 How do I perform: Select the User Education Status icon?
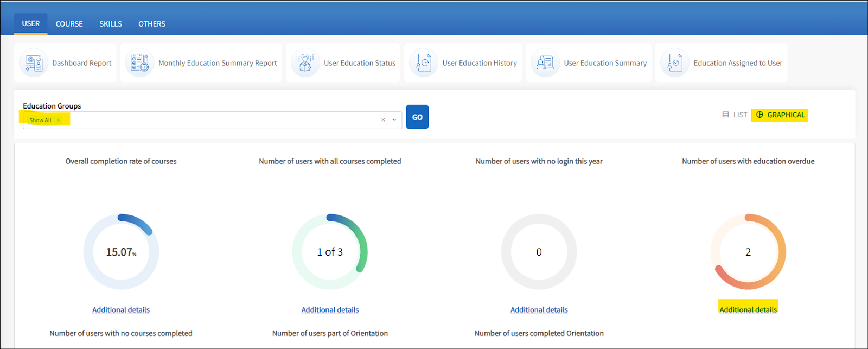(x=305, y=63)
